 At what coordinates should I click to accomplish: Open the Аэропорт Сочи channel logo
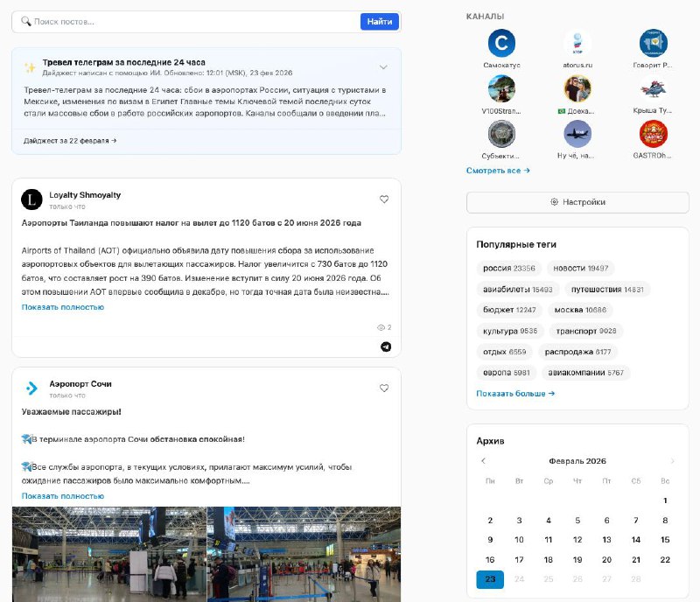pos(31,388)
